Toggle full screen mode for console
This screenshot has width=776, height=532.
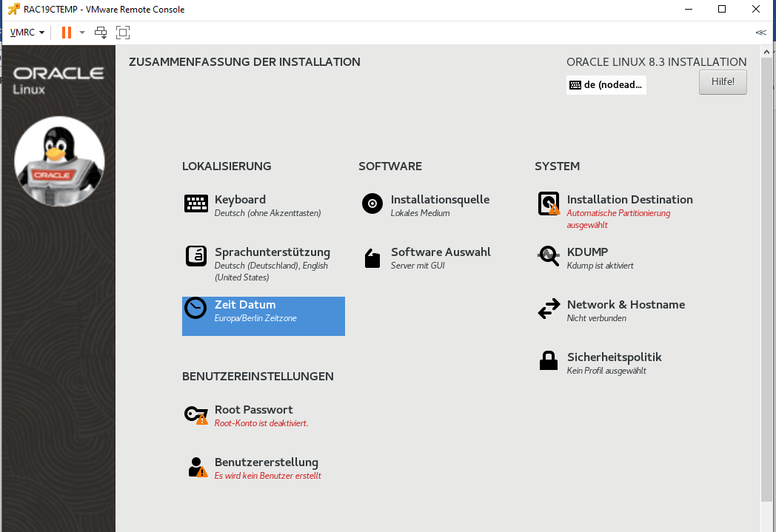click(x=123, y=33)
